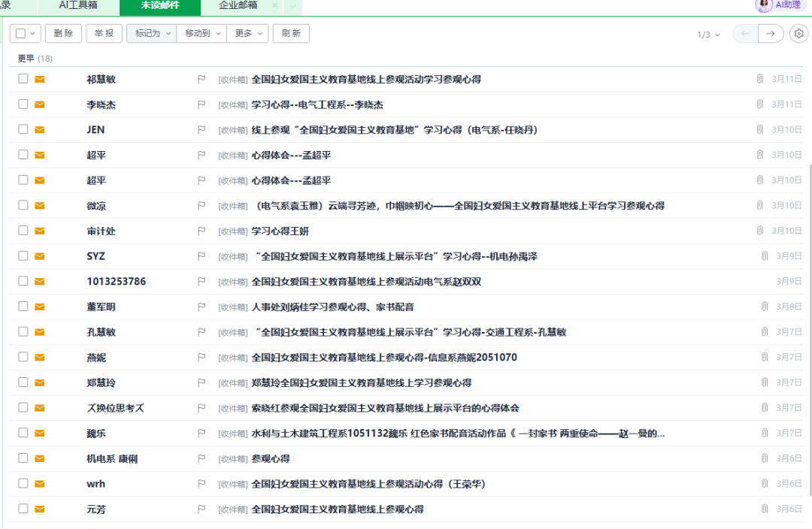This screenshot has width=812, height=529.
Task: Click the AI助理 avatar icon
Action: 765,6
